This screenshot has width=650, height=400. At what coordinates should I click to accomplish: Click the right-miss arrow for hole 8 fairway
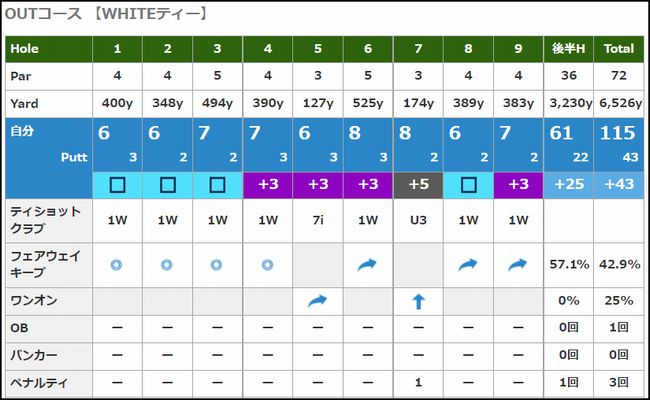point(468,264)
